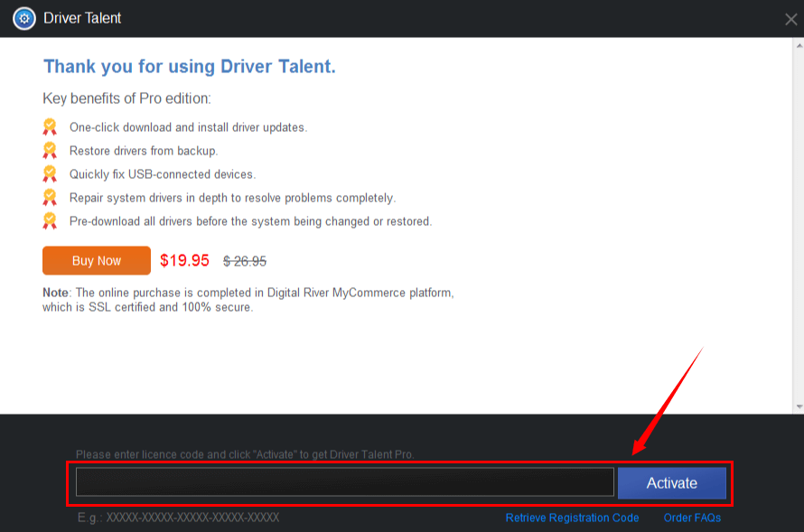Click the award ribbon icon beside Restore drivers
The width and height of the screenshot is (804, 532).
coord(50,150)
